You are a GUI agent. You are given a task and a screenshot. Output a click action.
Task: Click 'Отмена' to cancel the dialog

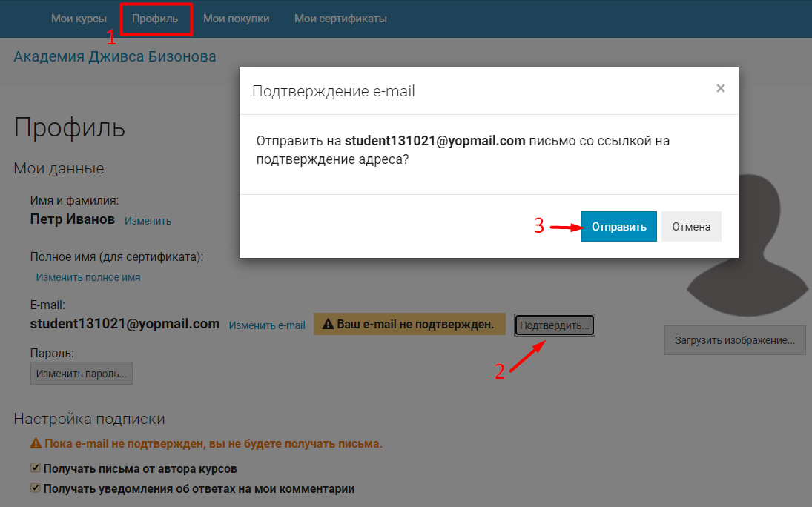point(691,226)
